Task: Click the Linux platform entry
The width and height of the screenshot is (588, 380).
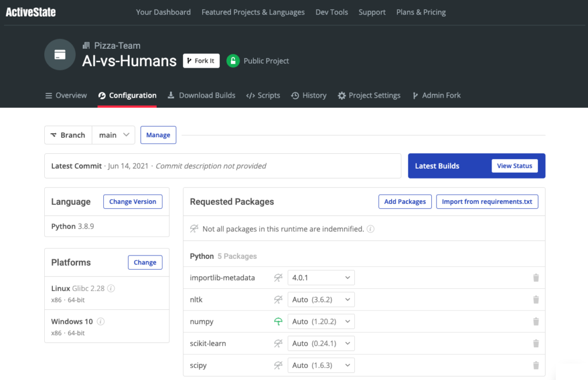Action: pos(107,293)
